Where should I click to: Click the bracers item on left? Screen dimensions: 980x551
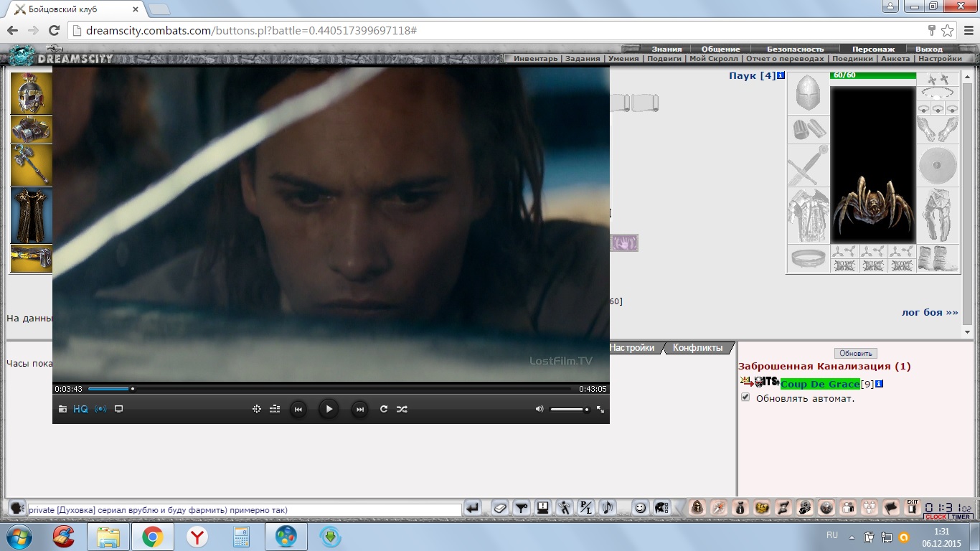(31, 130)
